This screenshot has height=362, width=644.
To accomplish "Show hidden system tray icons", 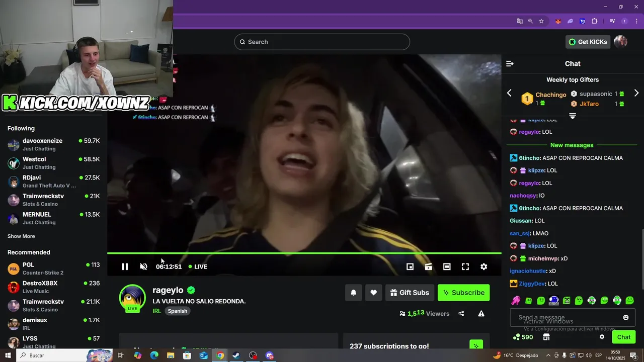I will tap(548, 355).
